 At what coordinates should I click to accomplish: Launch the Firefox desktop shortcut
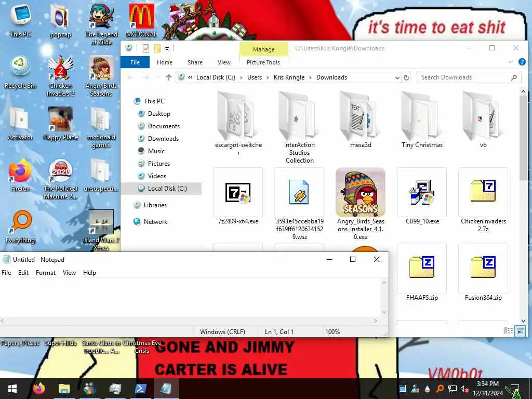[x=20, y=175]
